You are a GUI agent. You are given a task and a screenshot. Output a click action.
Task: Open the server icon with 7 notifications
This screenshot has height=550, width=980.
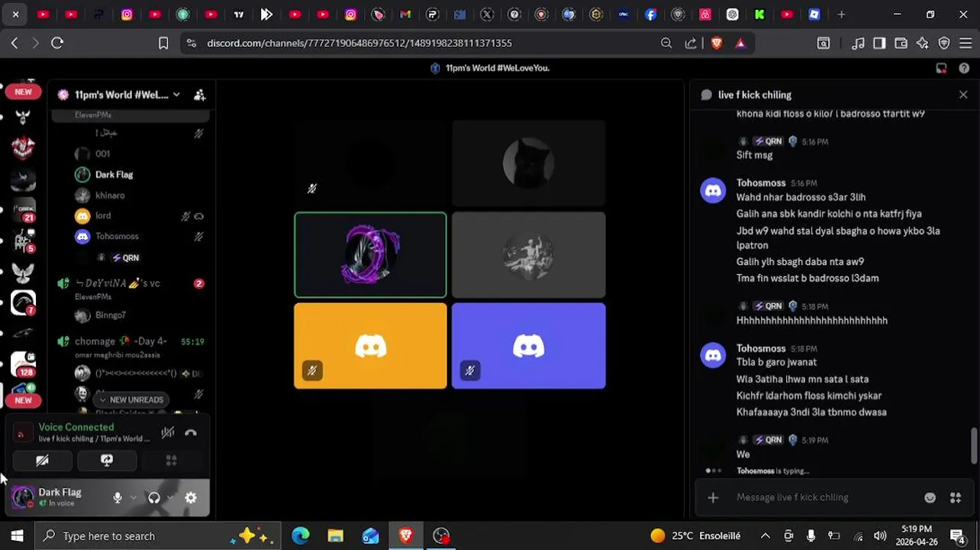click(23, 303)
